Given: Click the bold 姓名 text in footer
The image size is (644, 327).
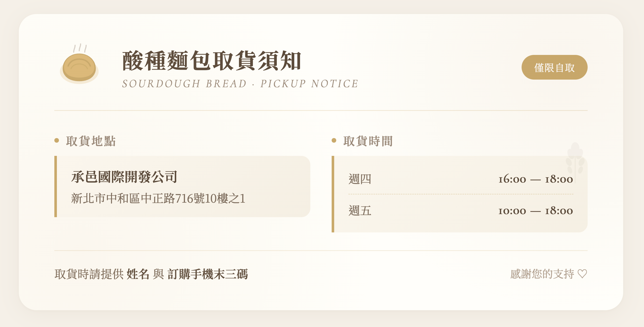Looking at the screenshot, I should coord(138,274).
